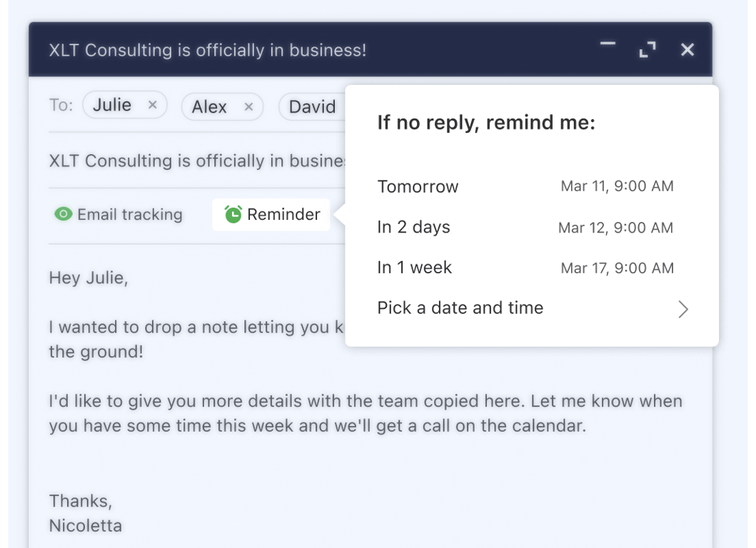This screenshot has height=548, width=756.
Task: Remove Alex from recipients
Action: [248, 107]
